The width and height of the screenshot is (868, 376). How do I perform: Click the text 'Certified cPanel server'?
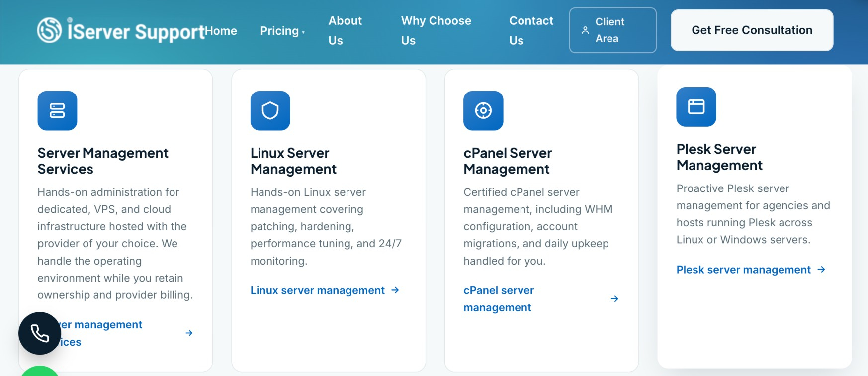pyautogui.click(x=521, y=192)
